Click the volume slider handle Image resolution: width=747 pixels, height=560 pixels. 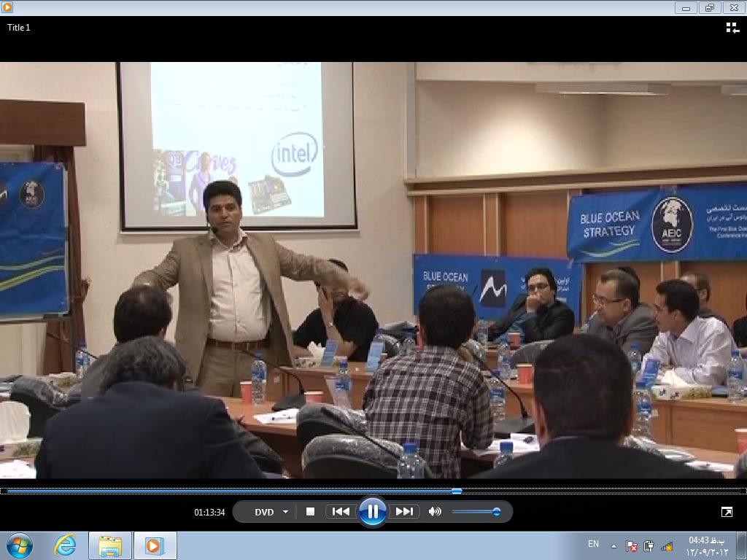coord(496,511)
